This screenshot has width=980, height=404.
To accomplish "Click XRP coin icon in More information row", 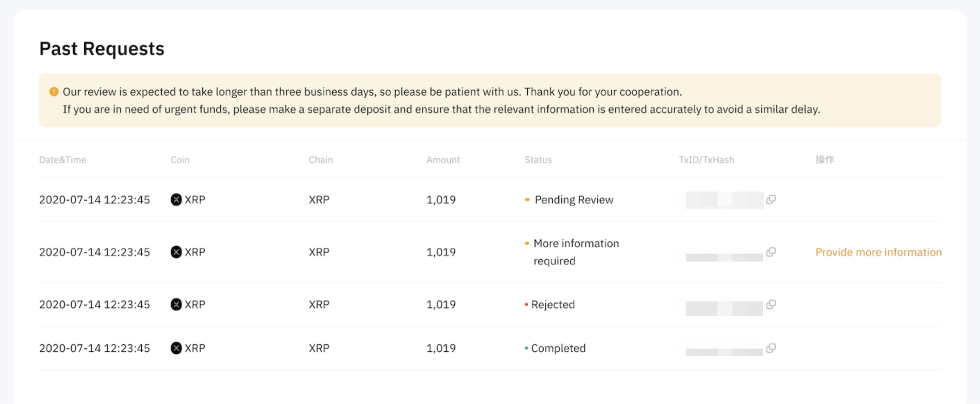I will point(176,252).
